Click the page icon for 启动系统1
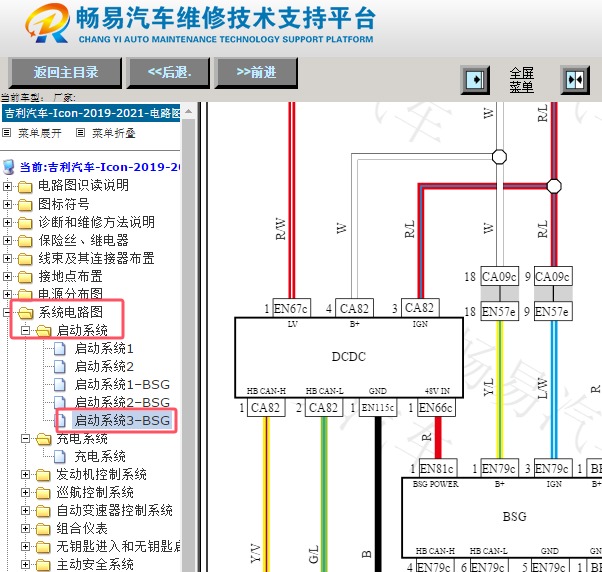Image resolution: width=602 pixels, height=572 pixels. [x=60, y=349]
